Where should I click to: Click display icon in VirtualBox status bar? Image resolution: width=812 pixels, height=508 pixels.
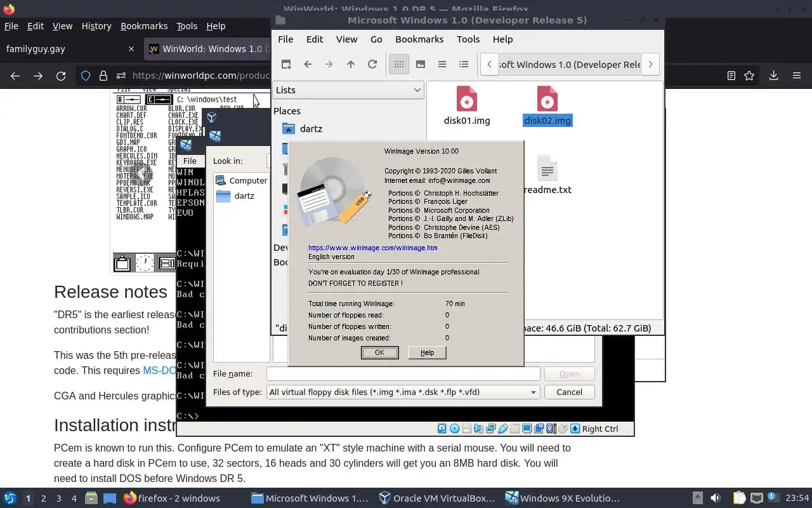(527, 429)
